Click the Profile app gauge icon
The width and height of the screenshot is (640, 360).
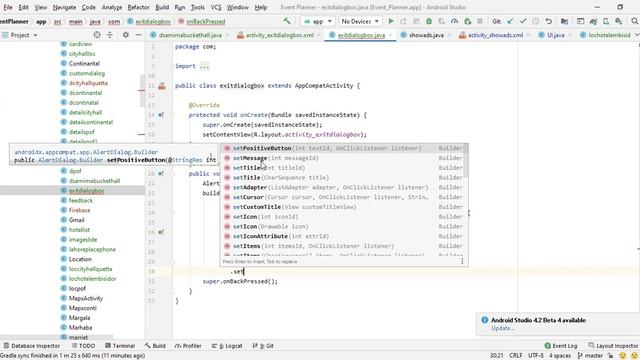[454, 21]
